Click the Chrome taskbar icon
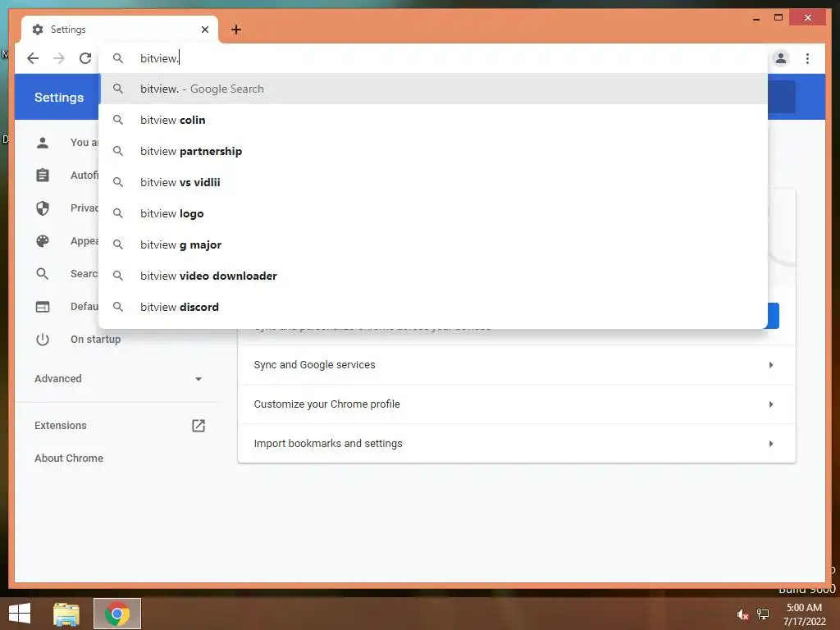Viewport: 840px width, 630px height. tap(117, 614)
